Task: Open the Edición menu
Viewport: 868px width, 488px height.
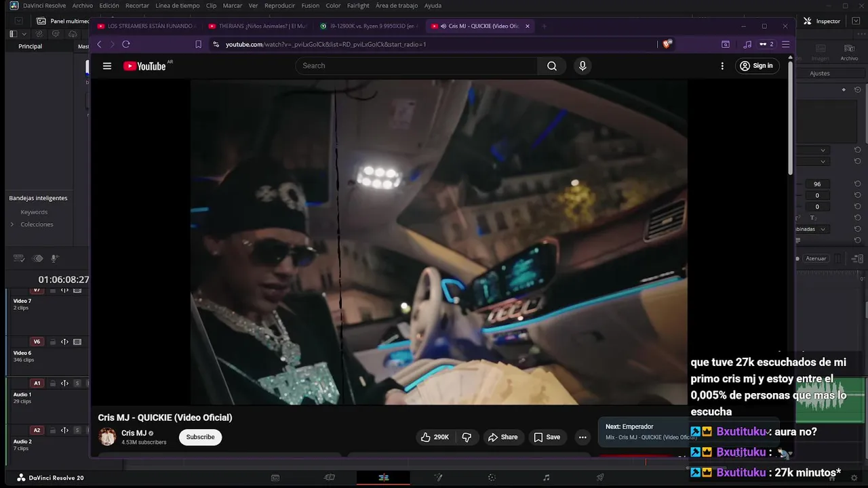Action: (108, 5)
